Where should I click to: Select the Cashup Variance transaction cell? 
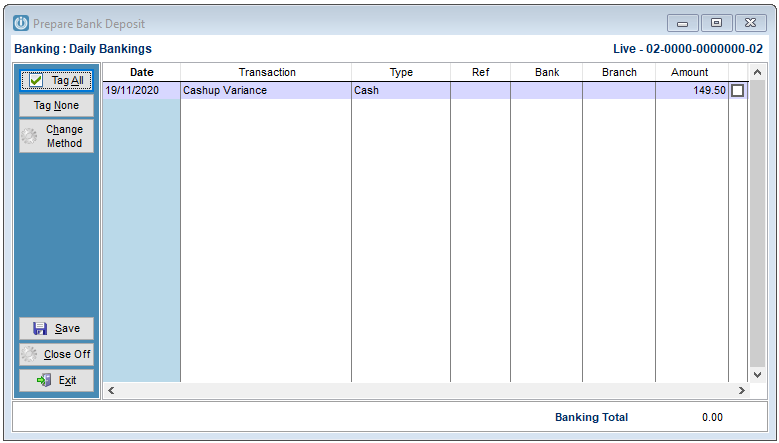pos(266,90)
